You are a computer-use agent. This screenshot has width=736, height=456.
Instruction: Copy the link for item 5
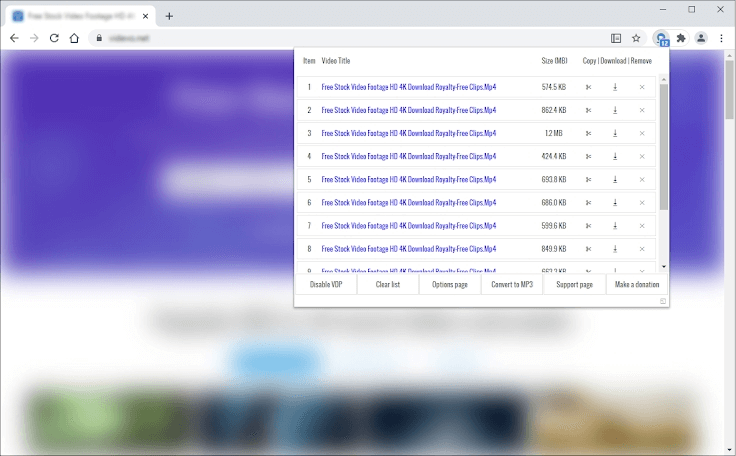click(x=588, y=179)
